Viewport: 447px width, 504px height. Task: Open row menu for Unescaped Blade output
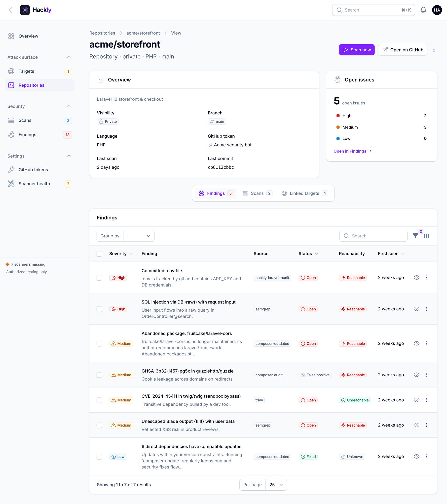tap(426, 425)
